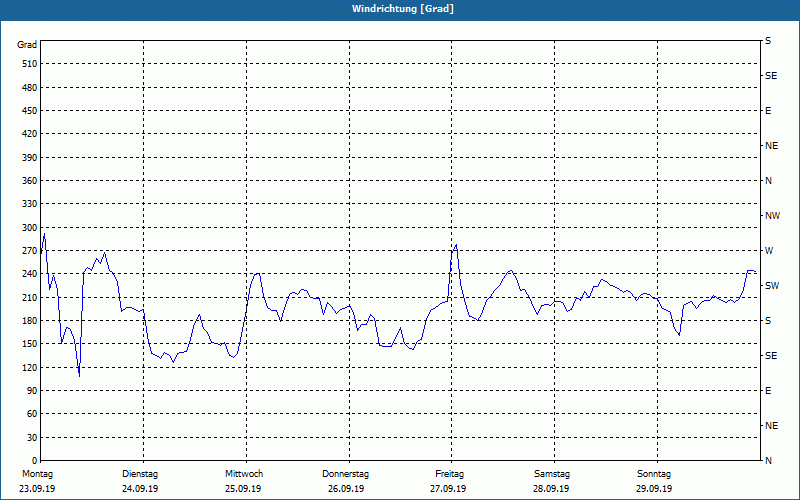Screen dimensions: 800x500
Task: Click the 'SE' compass label beside 480
Action: (x=771, y=76)
